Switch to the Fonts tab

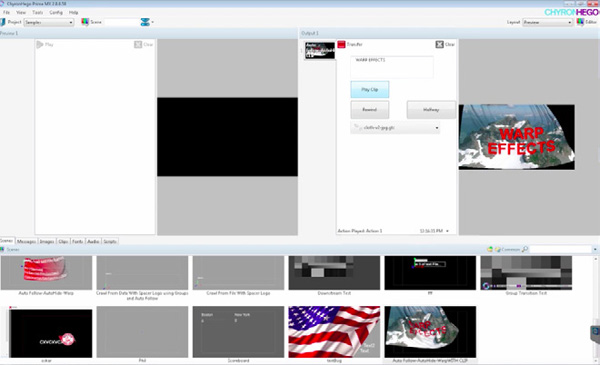pos(78,241)
